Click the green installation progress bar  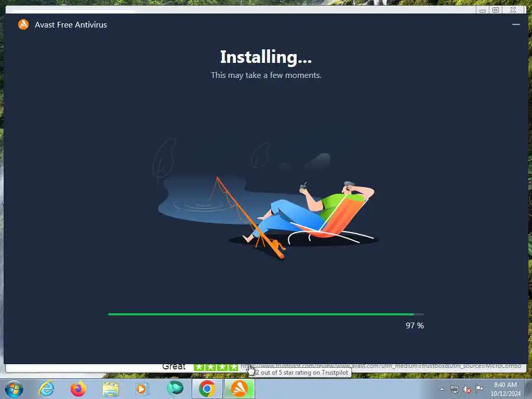pos(265,314)
